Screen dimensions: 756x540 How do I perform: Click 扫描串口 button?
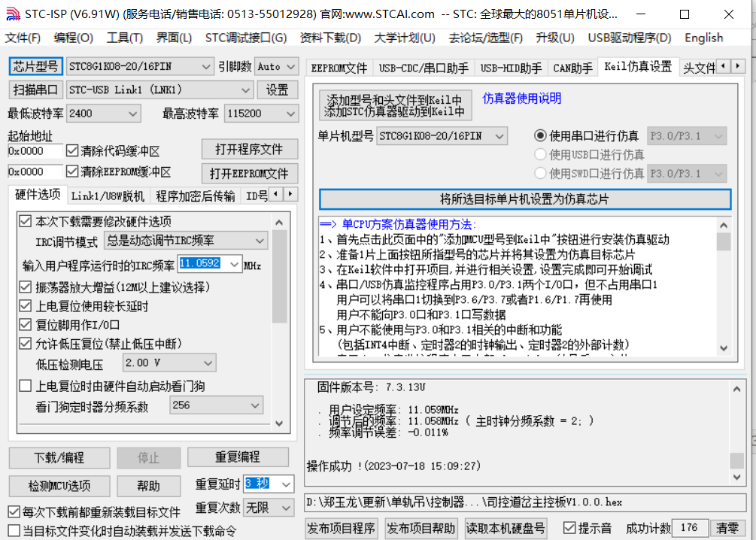pos(35,89)
